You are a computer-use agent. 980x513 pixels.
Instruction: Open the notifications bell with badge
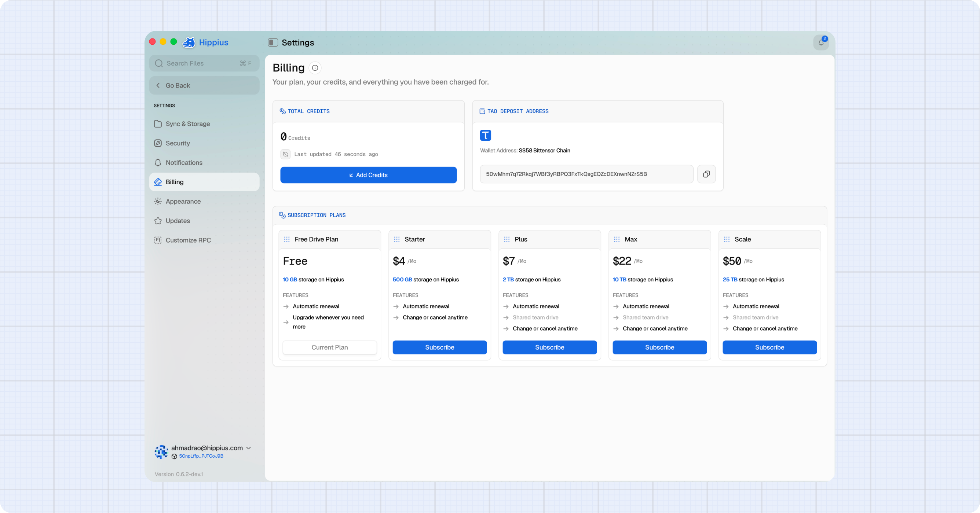[821, 43]
